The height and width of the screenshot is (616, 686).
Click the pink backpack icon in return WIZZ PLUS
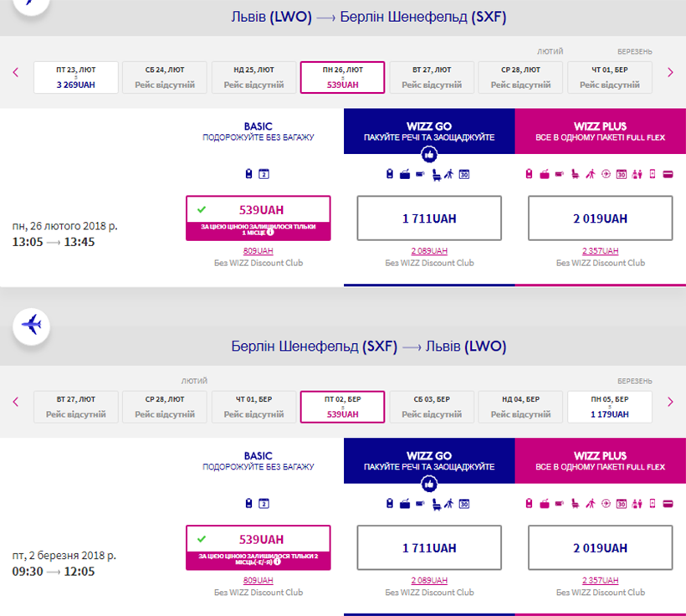pyautogui.click(x=530, y=504)
